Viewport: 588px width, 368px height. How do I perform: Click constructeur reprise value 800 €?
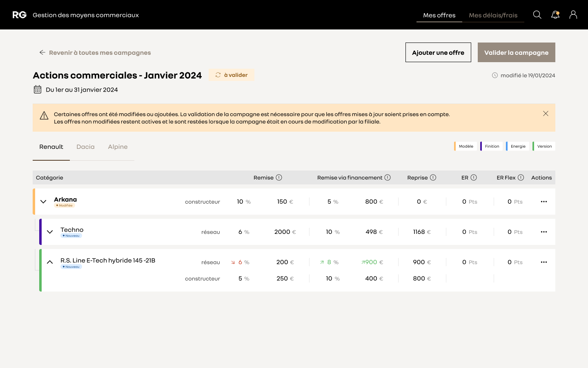[422, 278]
